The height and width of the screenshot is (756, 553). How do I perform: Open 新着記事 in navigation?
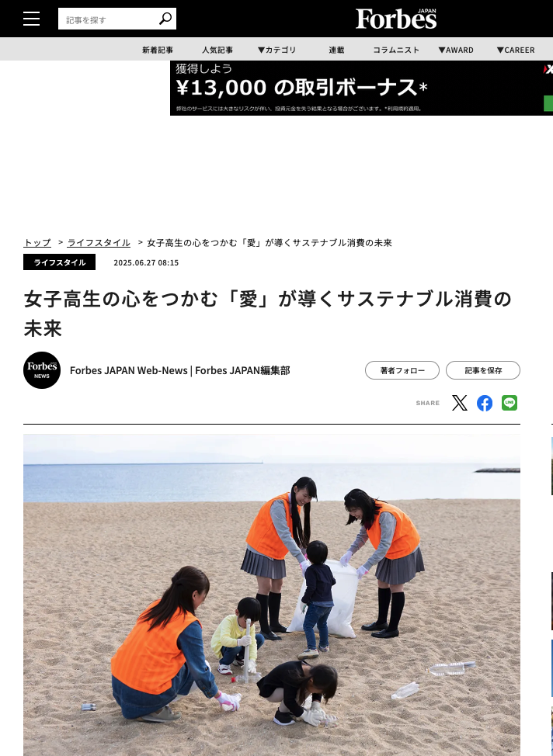pos(158,50)
